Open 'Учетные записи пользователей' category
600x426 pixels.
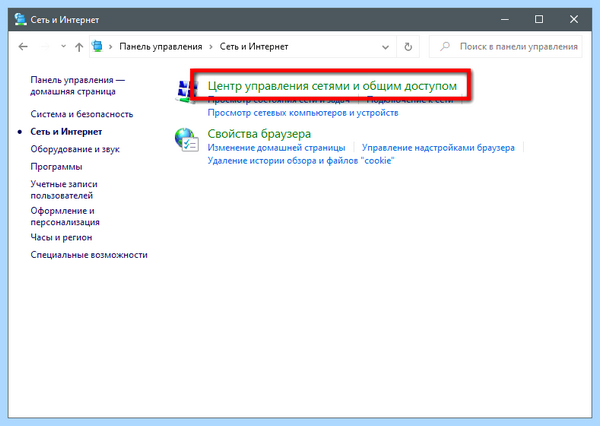[x=64, y=190]
